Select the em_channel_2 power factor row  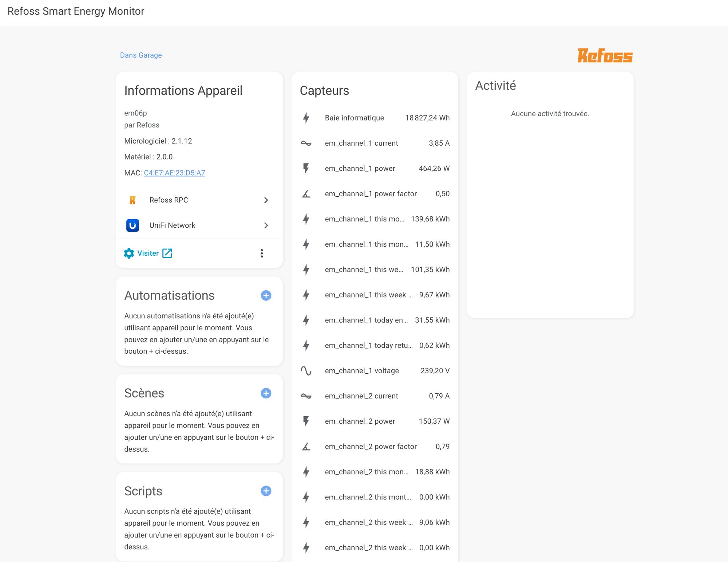pyautogui.click(x=375, y=447)
